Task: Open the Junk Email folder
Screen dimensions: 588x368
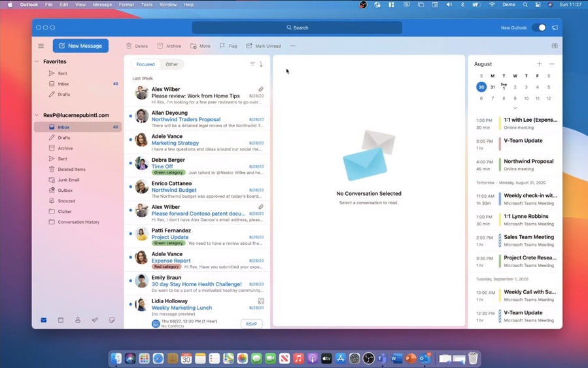Action: (x=68, y=180)
